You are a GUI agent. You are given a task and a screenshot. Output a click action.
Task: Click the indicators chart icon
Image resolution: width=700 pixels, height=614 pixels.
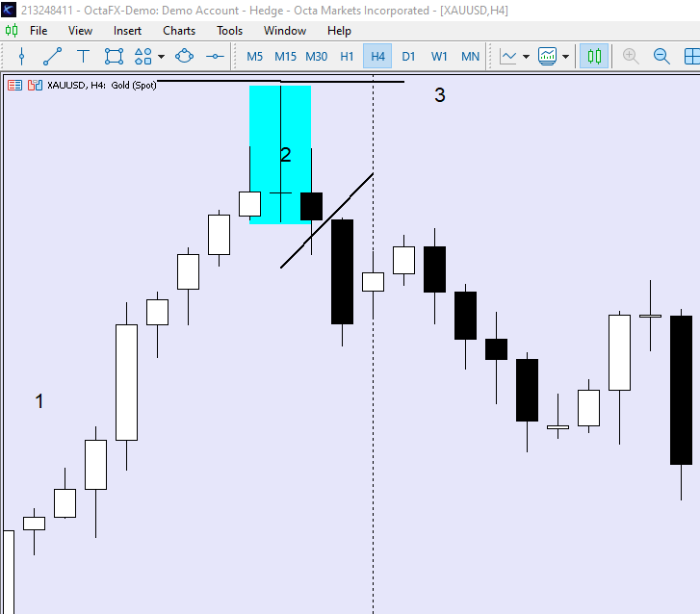547,56
